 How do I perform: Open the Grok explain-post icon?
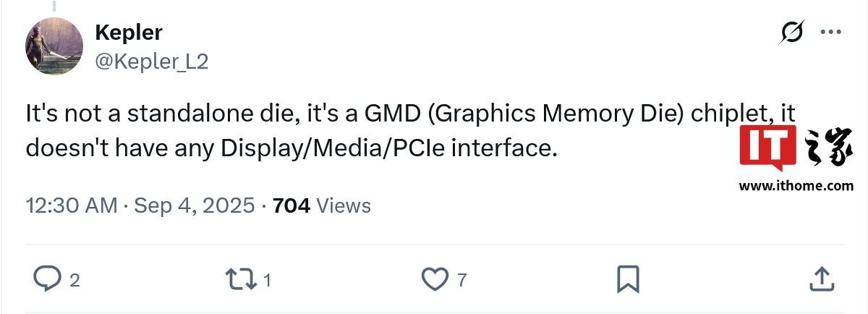click(x=793, y=33)
